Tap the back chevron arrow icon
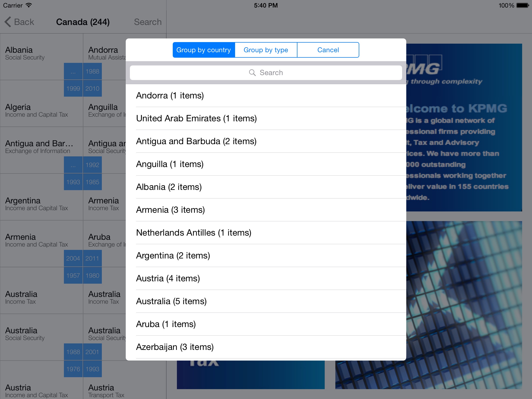Image resolution: width=532 pixels, height=399 pixels. coord(8,22)
